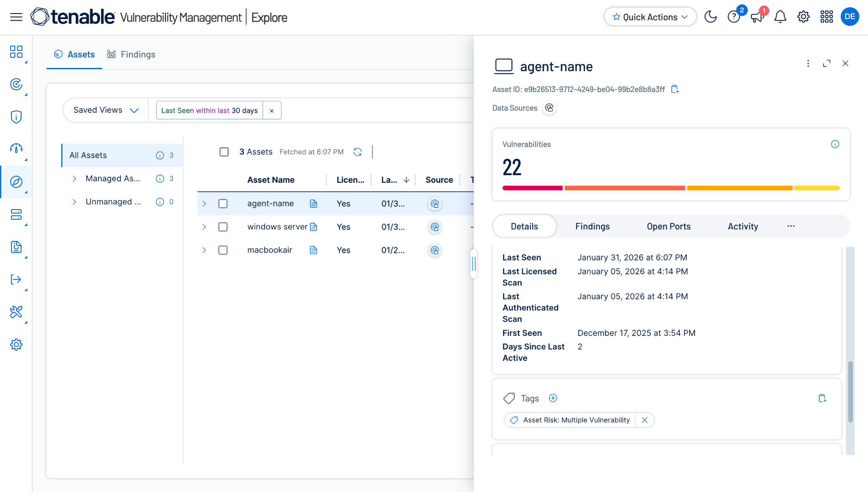Refresh the assets list
Screen dimensions: 868x492
(358, 152)
